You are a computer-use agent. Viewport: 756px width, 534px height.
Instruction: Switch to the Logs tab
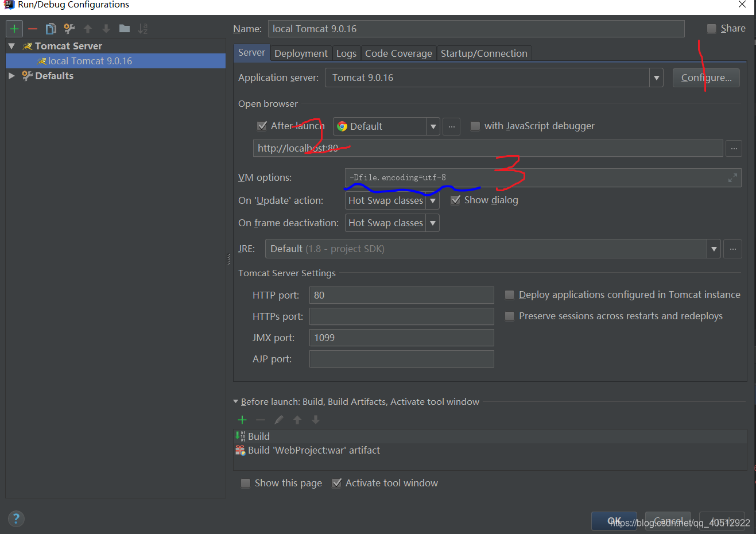pyautogui.click(x=346, y=53)
